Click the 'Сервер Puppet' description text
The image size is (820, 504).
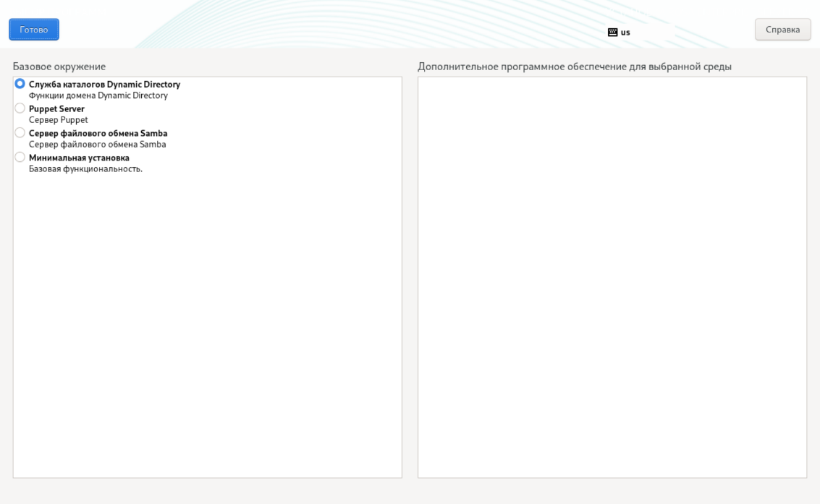click(x=58, y=120)
